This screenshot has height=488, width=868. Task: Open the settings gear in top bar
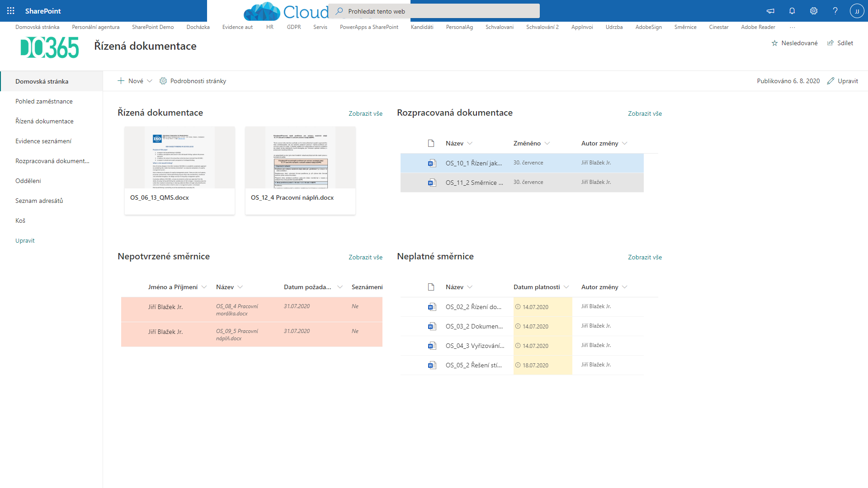click(x=814, y=11)
